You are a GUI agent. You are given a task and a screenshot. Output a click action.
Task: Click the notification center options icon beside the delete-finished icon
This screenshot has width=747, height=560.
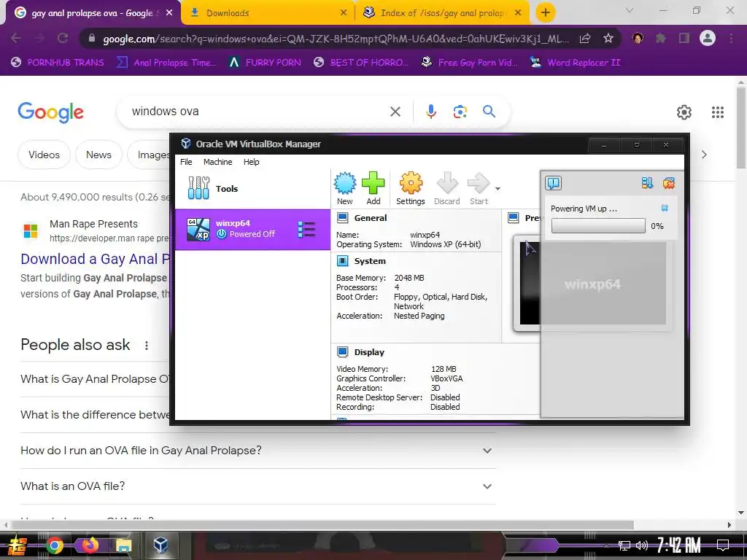pos(647,183)
